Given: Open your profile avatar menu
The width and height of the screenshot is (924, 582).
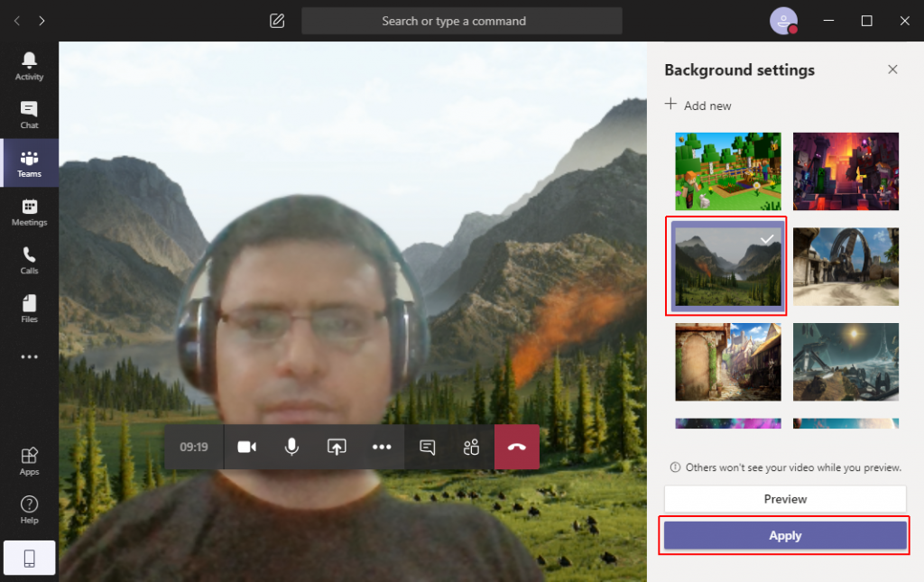Looking at the screenshot, I should click(x=783, y=21).
